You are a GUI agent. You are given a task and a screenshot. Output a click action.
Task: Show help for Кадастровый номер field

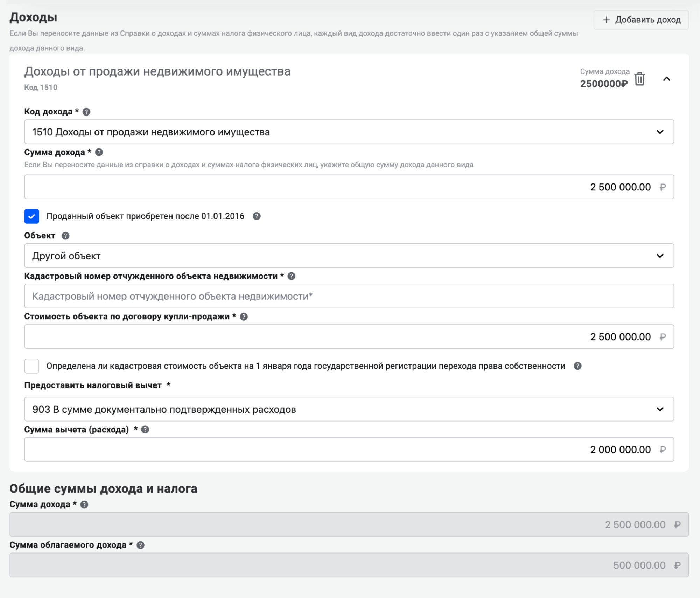[x=292, y=276]
